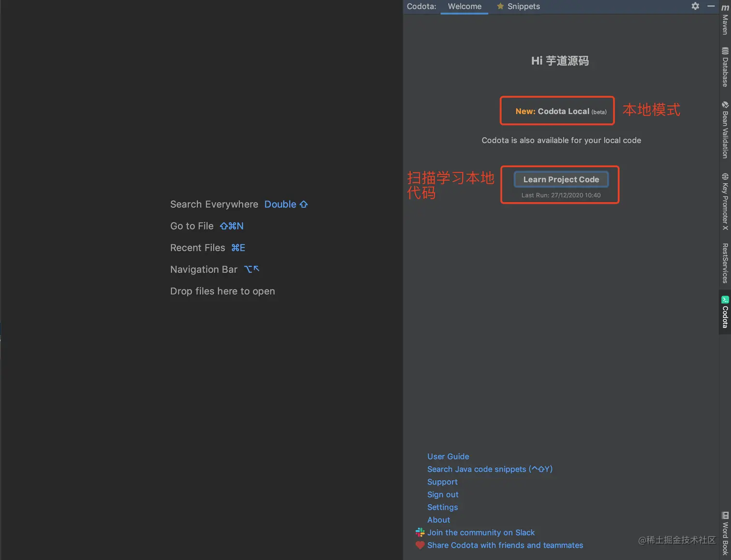Click Join the community on Slack

point(481,532)
